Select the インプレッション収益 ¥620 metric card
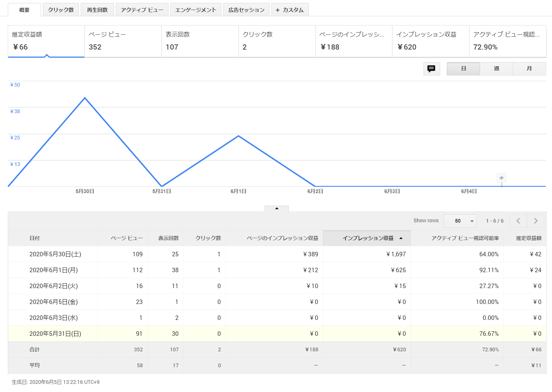 [431, 41]
